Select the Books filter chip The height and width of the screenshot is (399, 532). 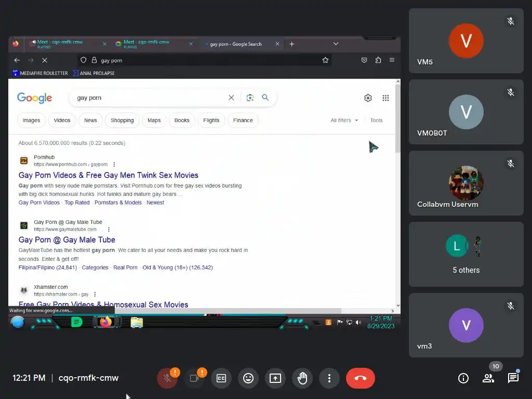182,121
